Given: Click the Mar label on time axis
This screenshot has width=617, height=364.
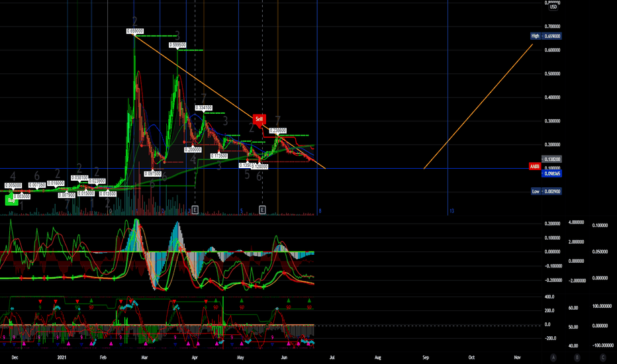Looking at the screenshot, I should (x=144, y=357).
